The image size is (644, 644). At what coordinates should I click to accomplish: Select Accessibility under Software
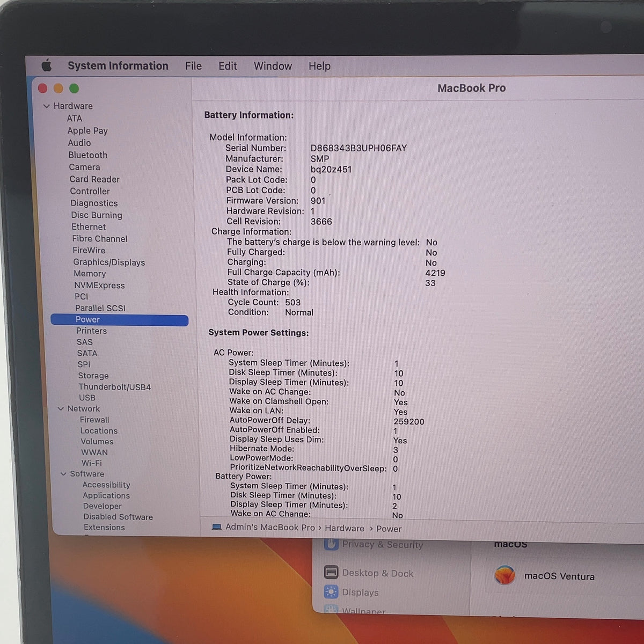106,485
